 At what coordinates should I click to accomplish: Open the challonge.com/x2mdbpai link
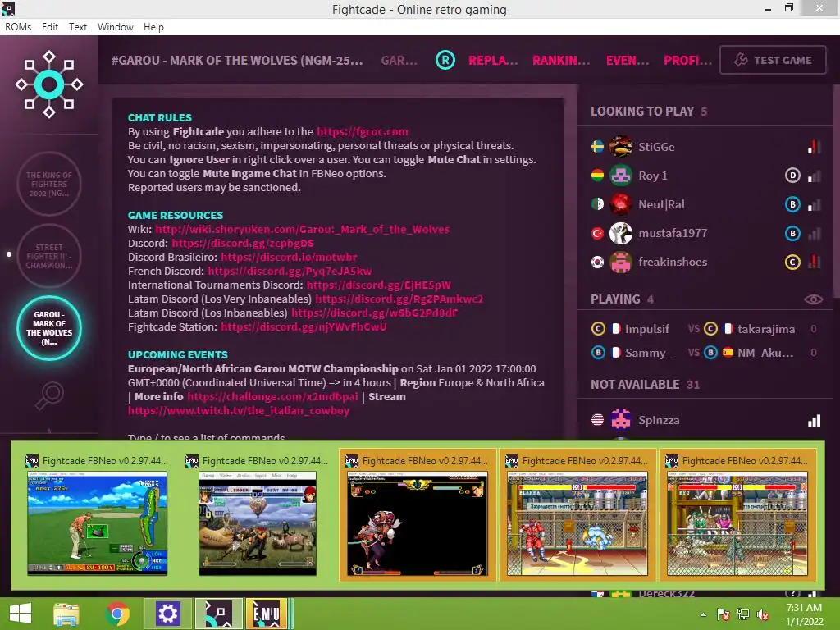[x=272, y=397]
